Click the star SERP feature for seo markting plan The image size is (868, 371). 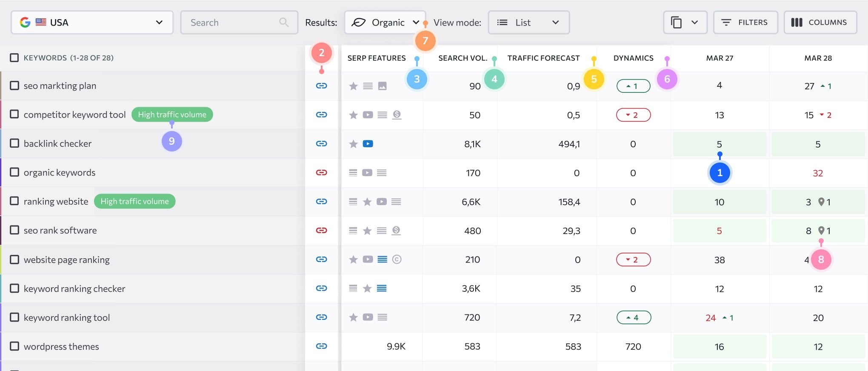353,86
